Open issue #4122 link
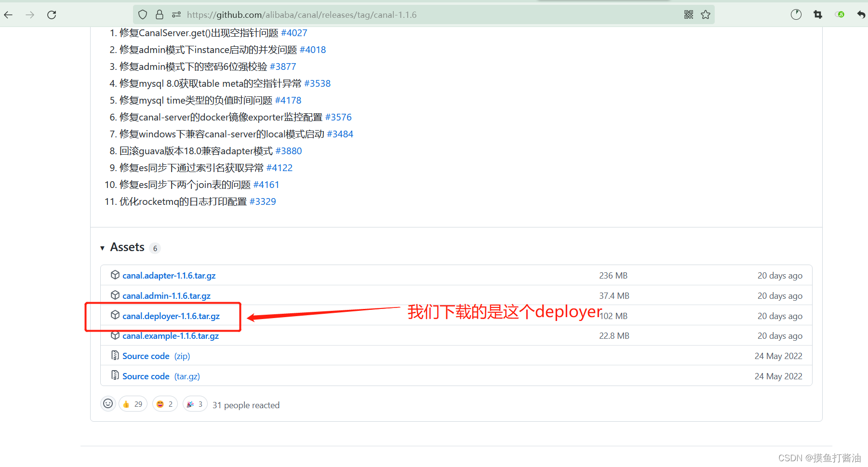The height and width of the screenshot is (467, 868). (280, 168)
